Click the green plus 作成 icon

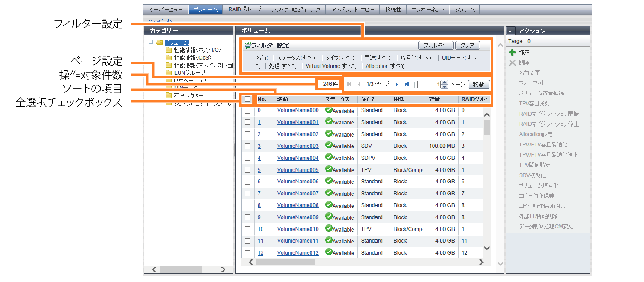512,52
